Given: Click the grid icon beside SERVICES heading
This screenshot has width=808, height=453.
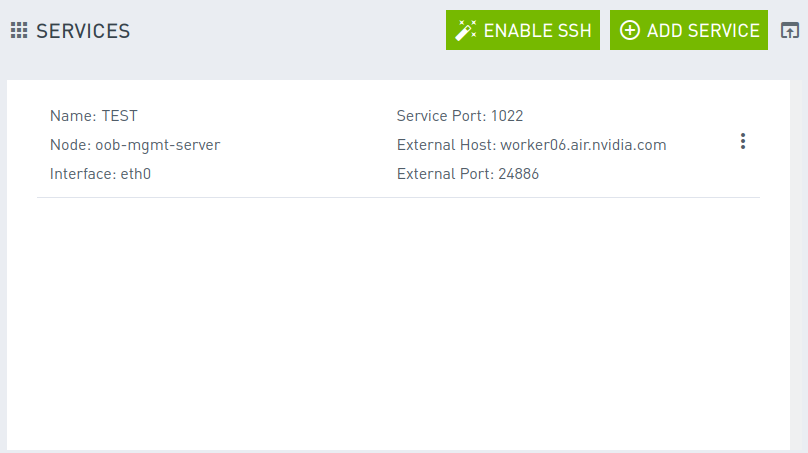Looking at the screenshot, I should [x=19, y=31].
